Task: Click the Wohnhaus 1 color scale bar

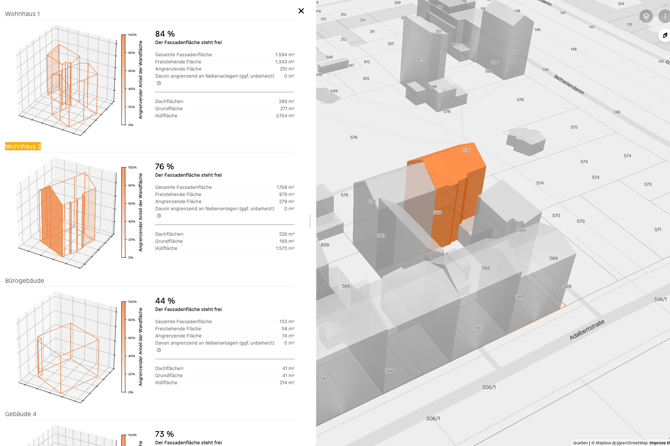Action: coord(124,80)
